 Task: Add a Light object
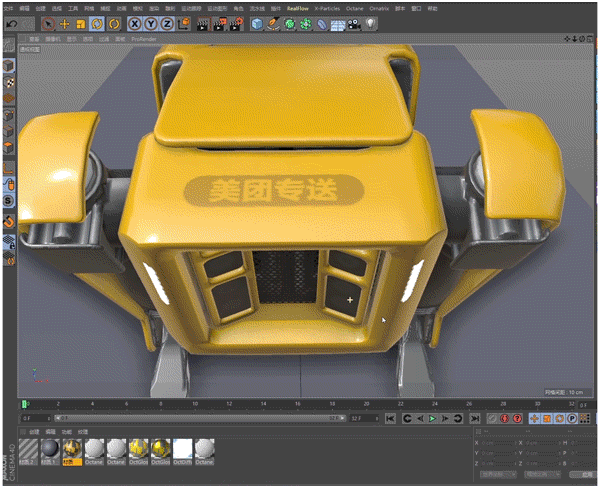370,24
